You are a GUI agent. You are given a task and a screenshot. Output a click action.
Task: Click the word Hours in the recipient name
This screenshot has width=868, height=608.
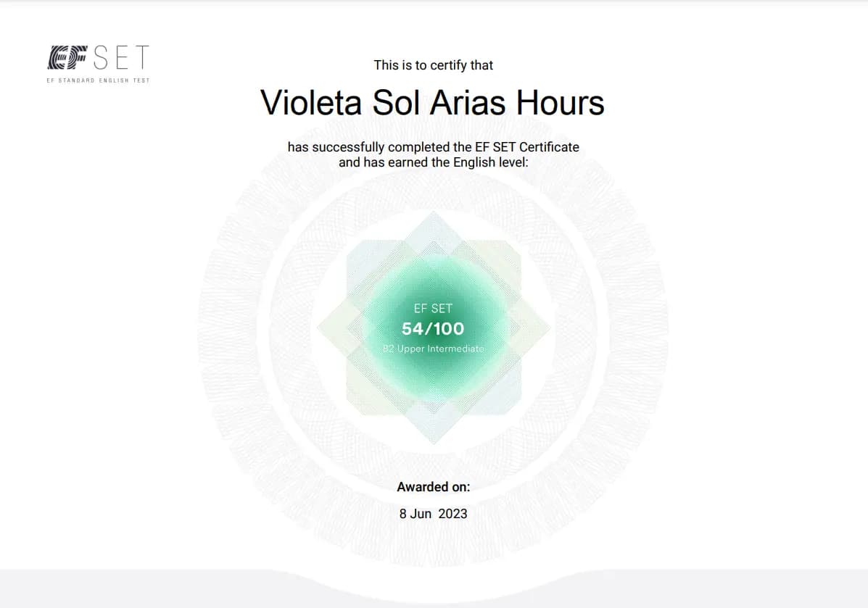[x=561, y=103]
